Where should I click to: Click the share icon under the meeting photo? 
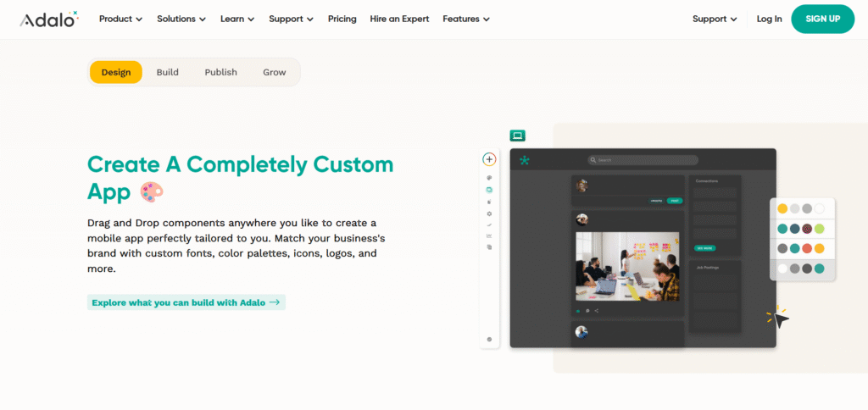[x=597, y=311]
